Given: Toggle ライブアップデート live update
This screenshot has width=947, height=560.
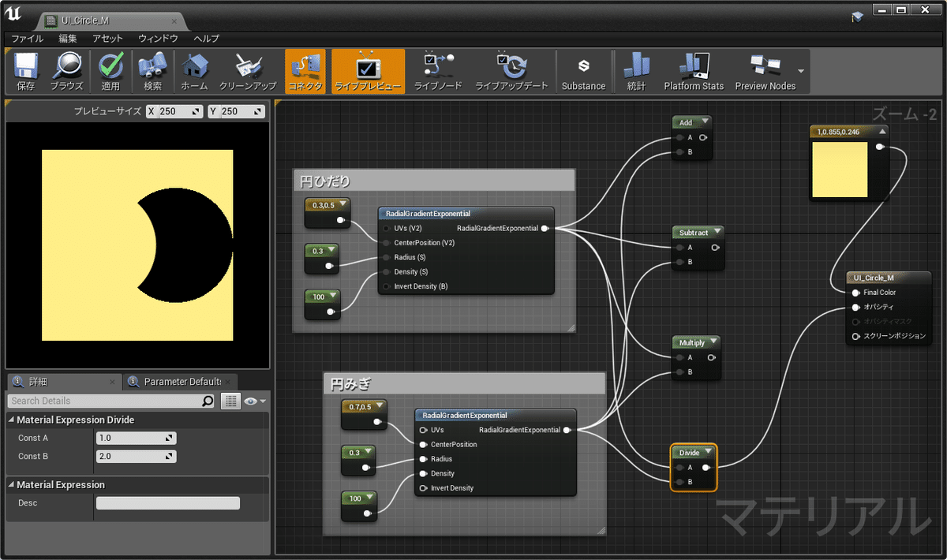Looking at the screenshot, I should [x=511, y=72].
